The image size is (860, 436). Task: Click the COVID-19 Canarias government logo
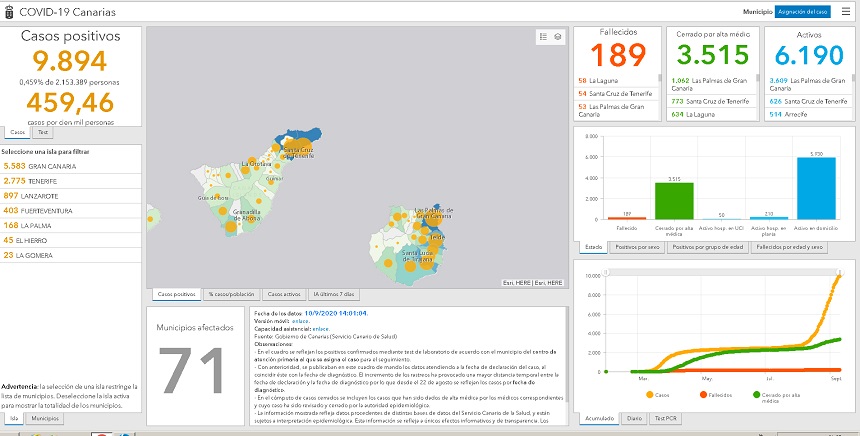9,11
